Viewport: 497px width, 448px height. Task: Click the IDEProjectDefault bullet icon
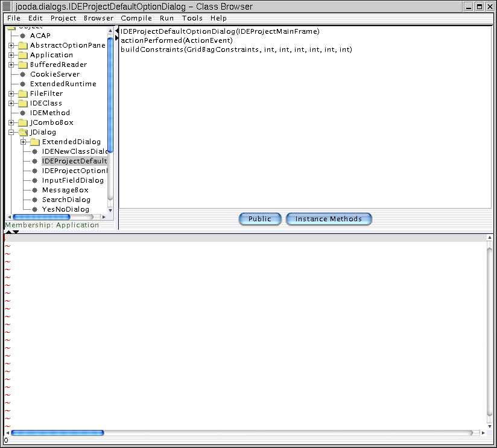pyautogui.click(x=35, y=161)
